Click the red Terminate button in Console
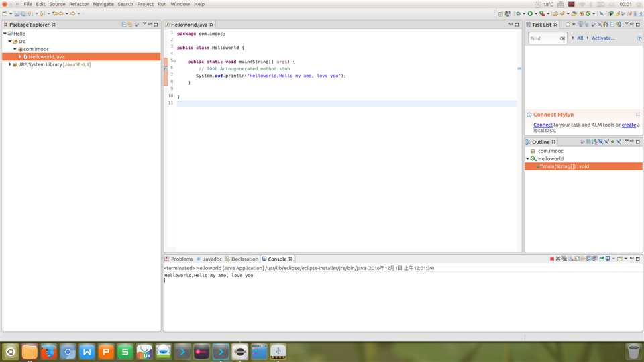The height and width of the screenshot is (362, 644). [551, 259]
